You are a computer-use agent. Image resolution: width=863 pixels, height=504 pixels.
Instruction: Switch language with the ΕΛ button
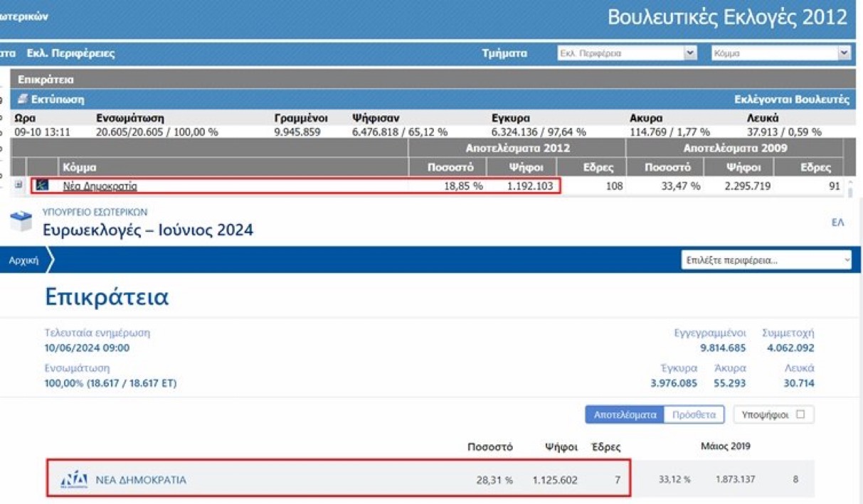point(837,222)
